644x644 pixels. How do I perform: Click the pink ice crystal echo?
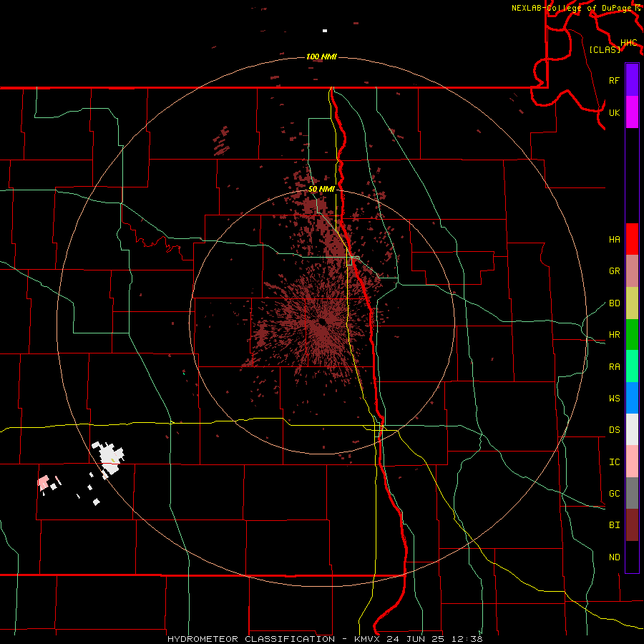(x=43, y=482)
